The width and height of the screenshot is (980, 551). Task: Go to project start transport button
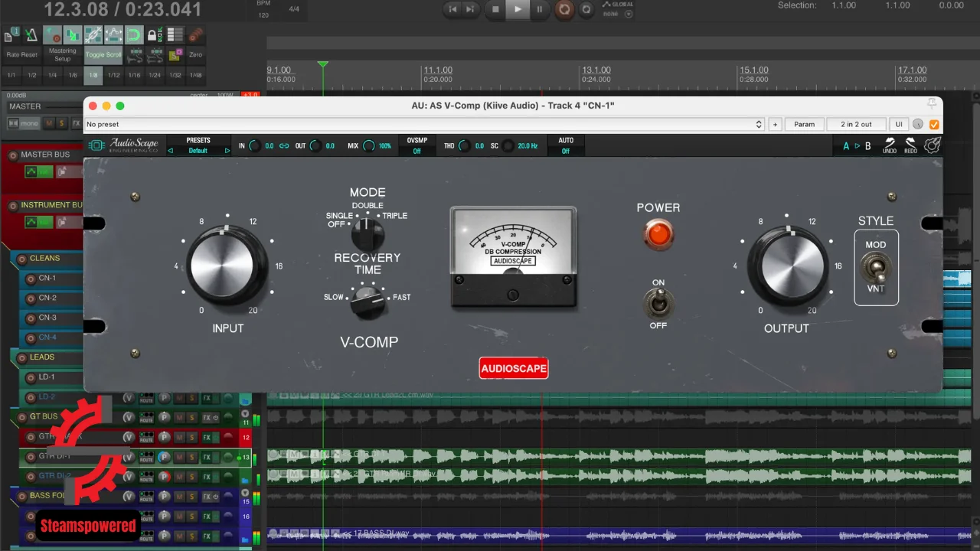pyautogui.click(x=452, y=8)
